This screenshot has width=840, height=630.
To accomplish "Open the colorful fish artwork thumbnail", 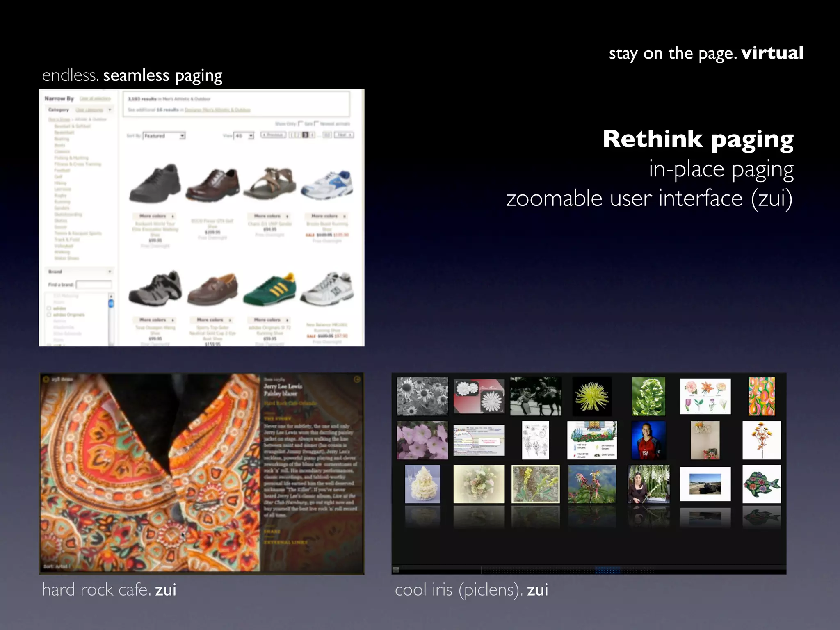I will tap(762, 484).
